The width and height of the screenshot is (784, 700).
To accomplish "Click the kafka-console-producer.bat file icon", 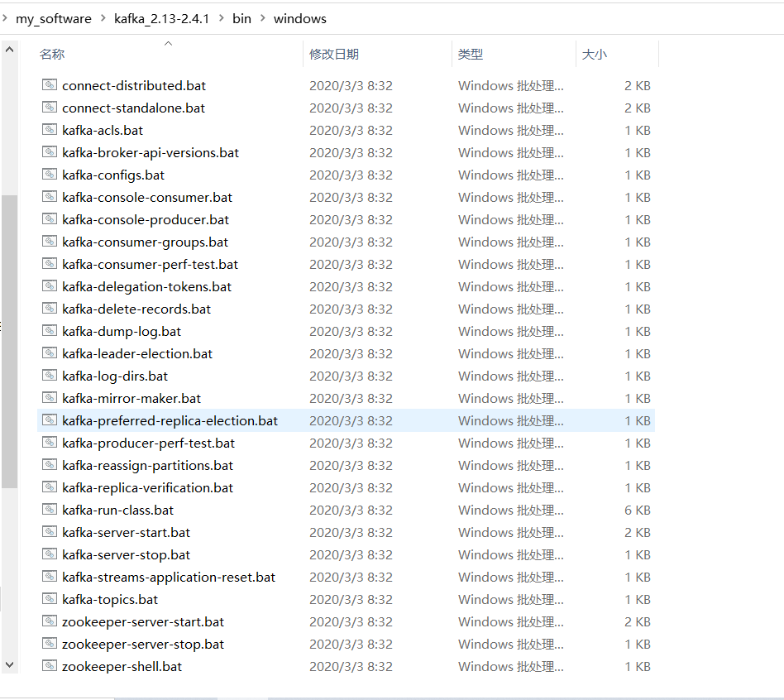I will point(49,218).
